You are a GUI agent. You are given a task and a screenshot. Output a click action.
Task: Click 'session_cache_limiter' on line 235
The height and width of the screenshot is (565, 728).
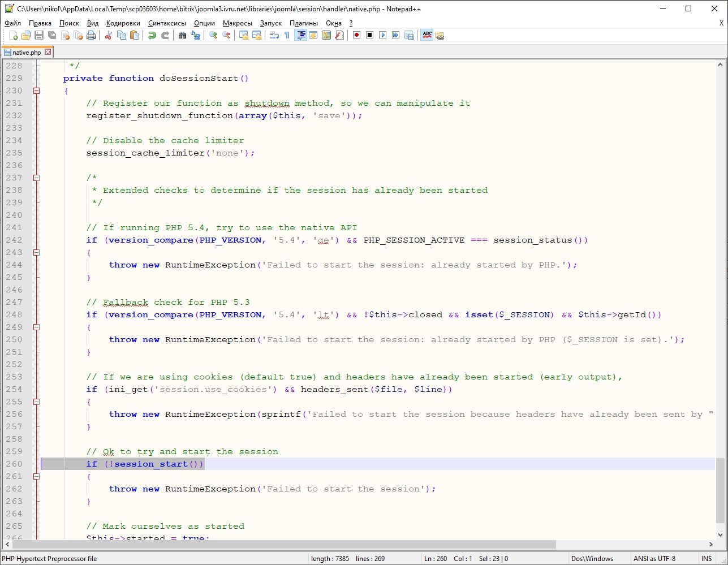pos(145,153)
